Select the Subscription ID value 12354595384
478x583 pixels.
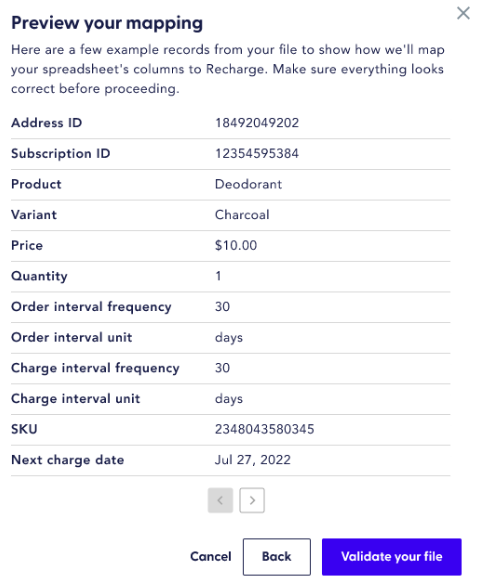point(257,154)
